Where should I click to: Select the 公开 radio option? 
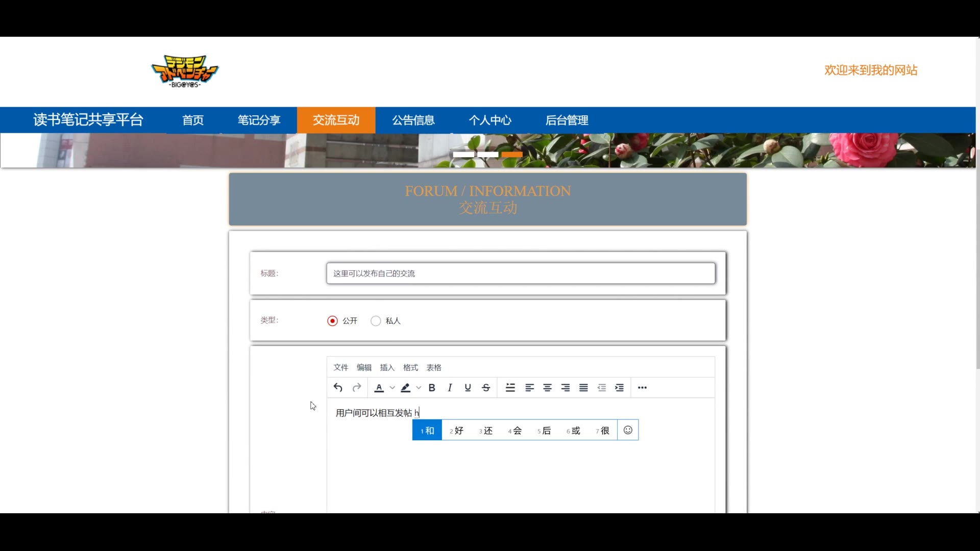(x=332, y=321)
